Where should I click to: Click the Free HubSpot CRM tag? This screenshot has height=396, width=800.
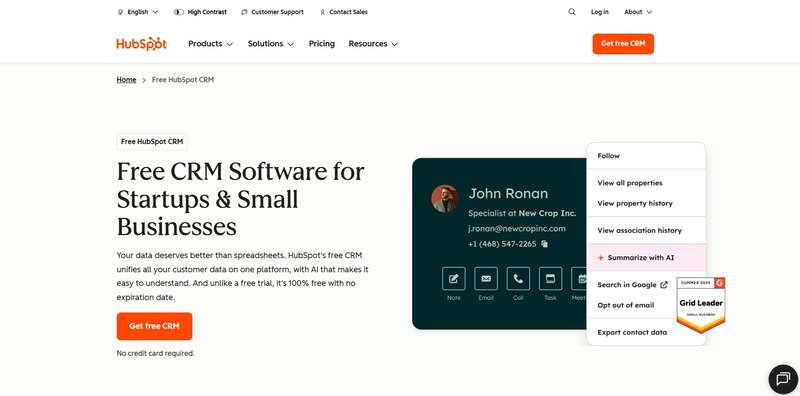coord(152,142)
